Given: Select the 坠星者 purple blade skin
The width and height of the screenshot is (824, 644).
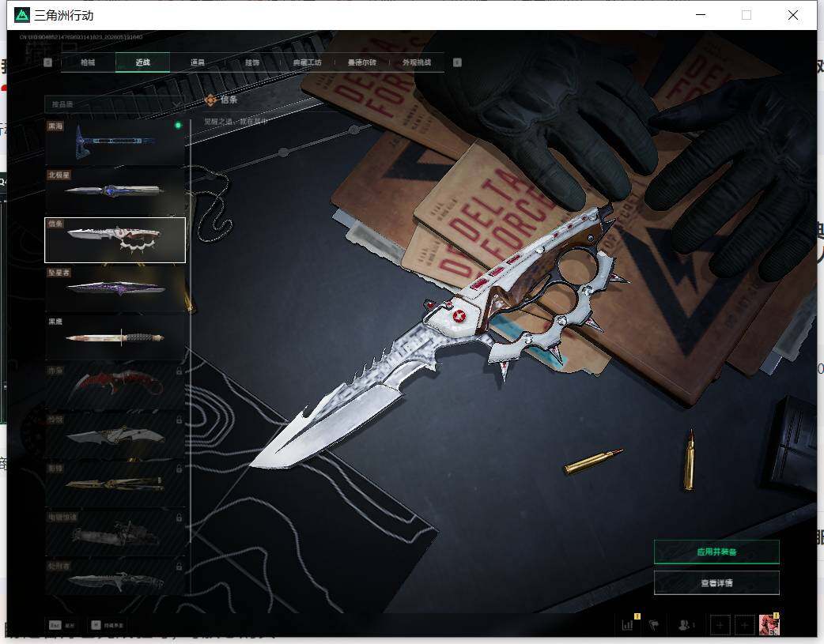Looking at the screenshot, I should point(115,288).
